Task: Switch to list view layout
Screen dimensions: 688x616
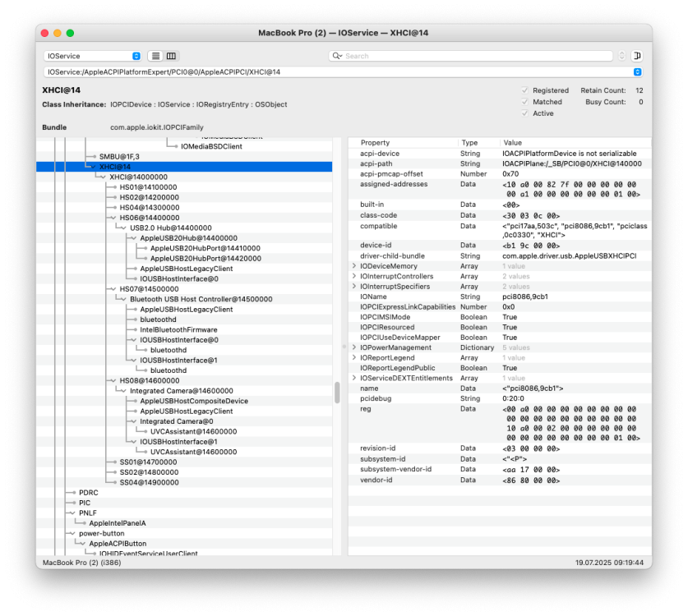Action: (155, 56)
